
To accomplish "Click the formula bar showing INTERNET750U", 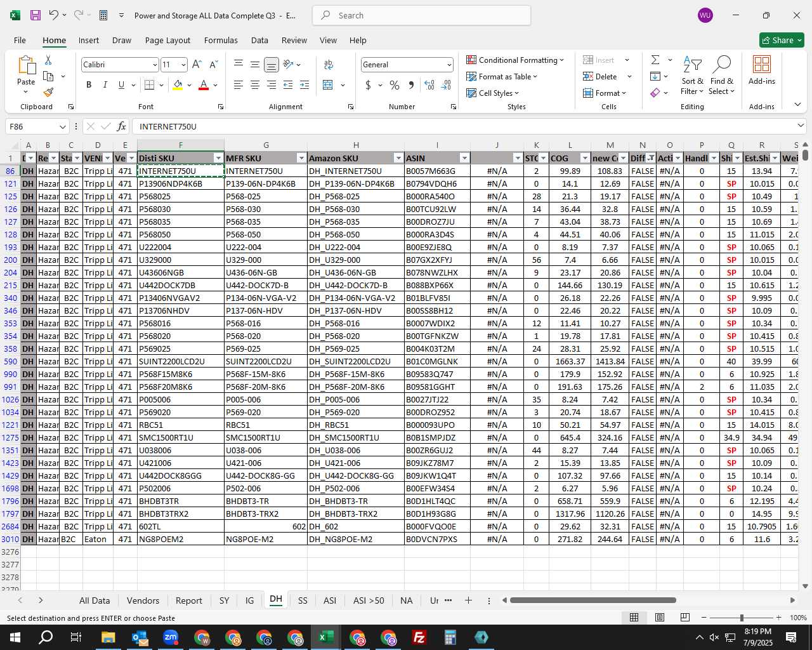I will tap(469, 126).
